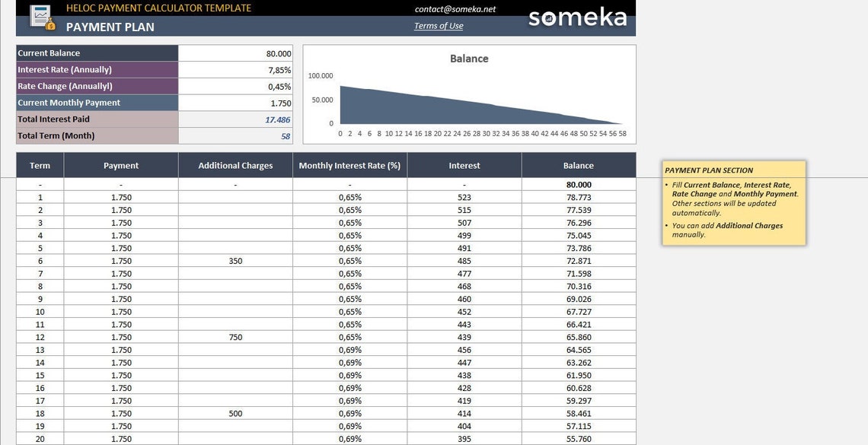This screenshot has width=868, height=445.
Task: Click the Balance chart title
Action: click(469, 59)
